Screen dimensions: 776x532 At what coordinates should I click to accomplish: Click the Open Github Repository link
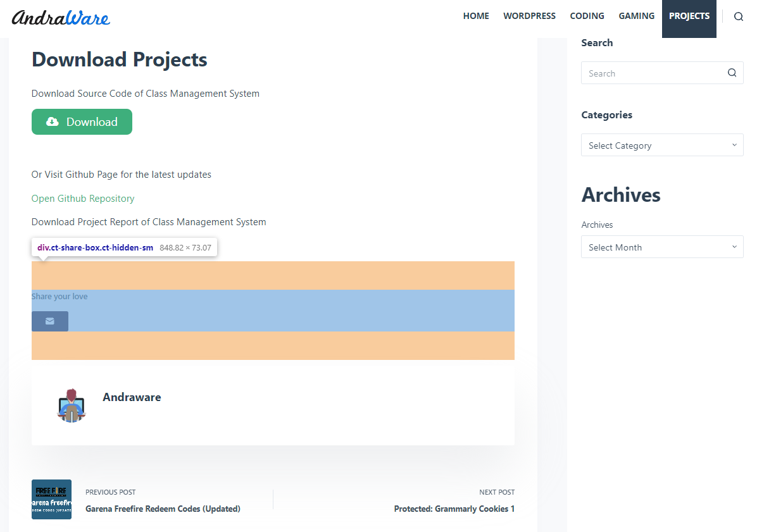pos(82,198)
